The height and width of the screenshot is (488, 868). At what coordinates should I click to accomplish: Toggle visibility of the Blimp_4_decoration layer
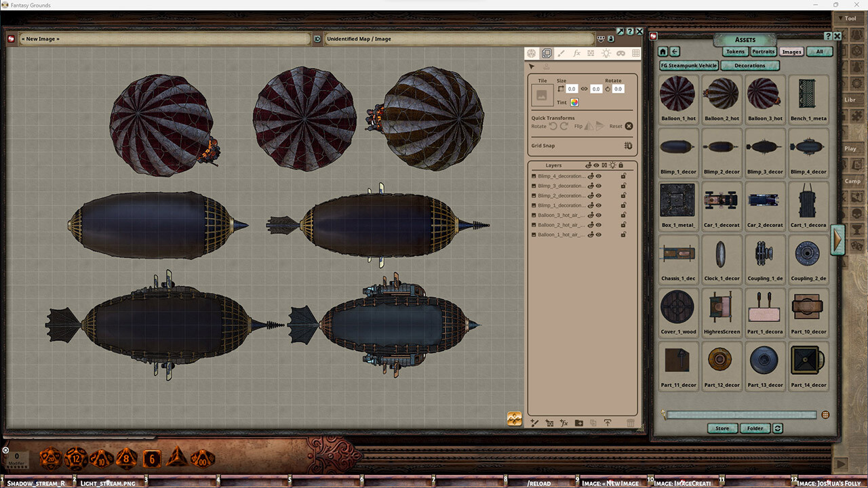coord(598,176)
